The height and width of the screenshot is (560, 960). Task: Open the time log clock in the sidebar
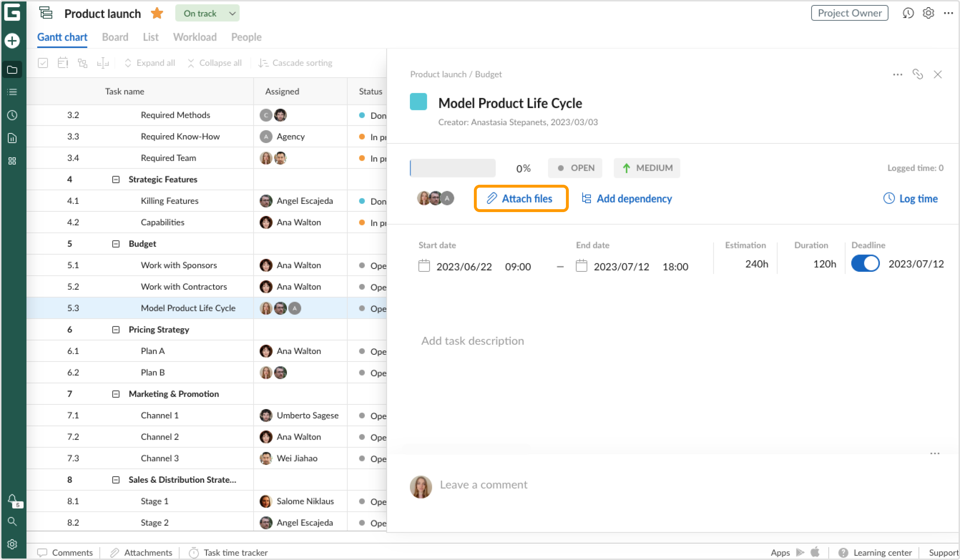(12, 115)
